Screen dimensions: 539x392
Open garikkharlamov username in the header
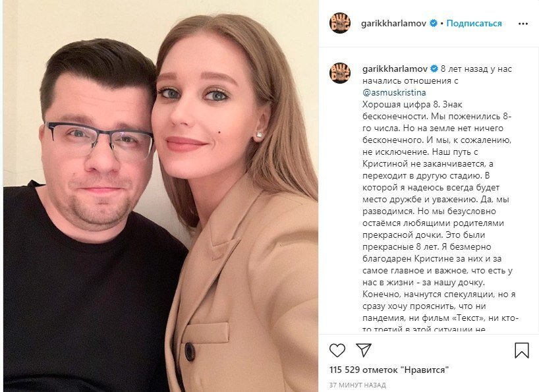pyautogui.click(x=394, y=23)
